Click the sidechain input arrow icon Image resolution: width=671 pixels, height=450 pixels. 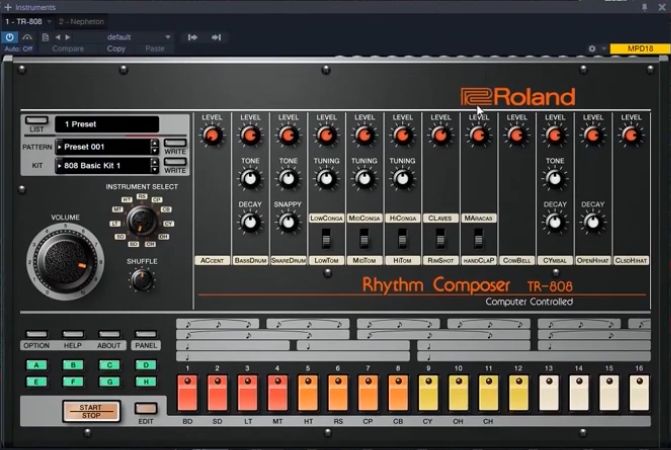pyautogui.click(x=193, y=37)
